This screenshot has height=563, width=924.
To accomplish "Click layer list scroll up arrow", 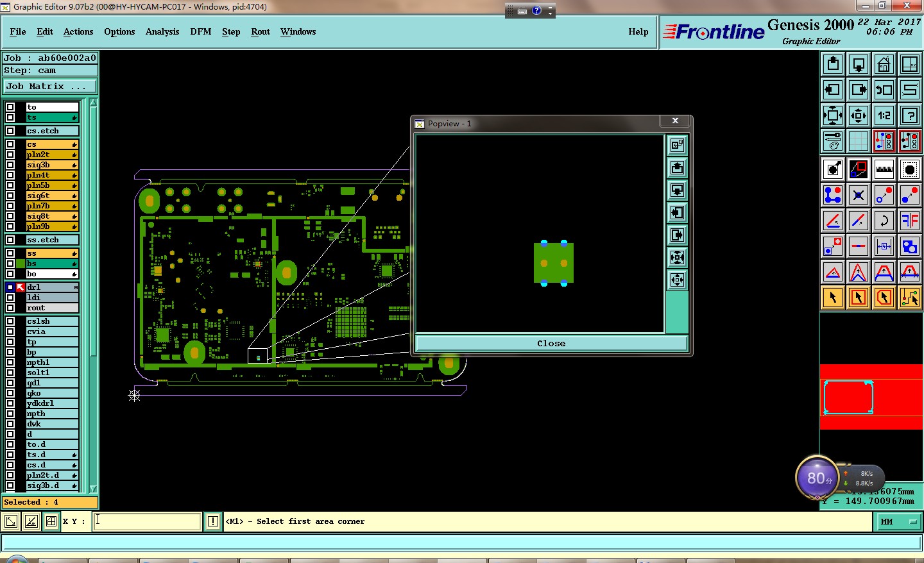I will tap(93, 103).
